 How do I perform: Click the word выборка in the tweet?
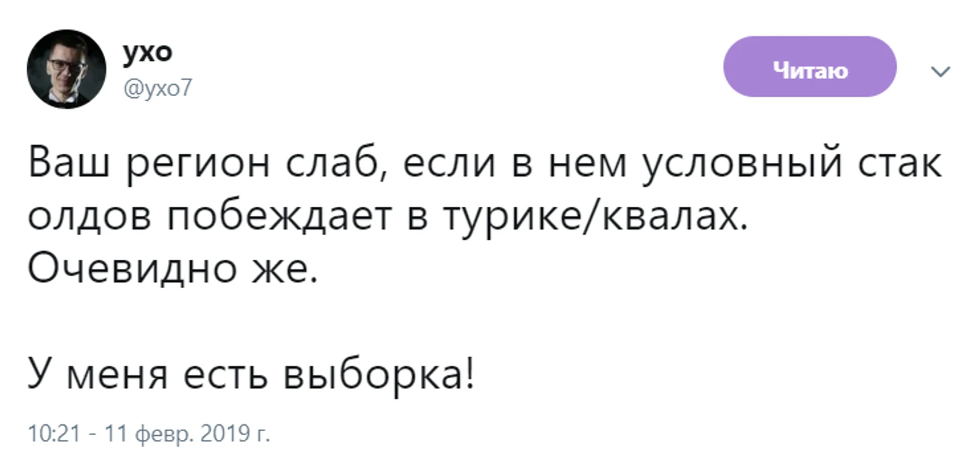(379, 375)
